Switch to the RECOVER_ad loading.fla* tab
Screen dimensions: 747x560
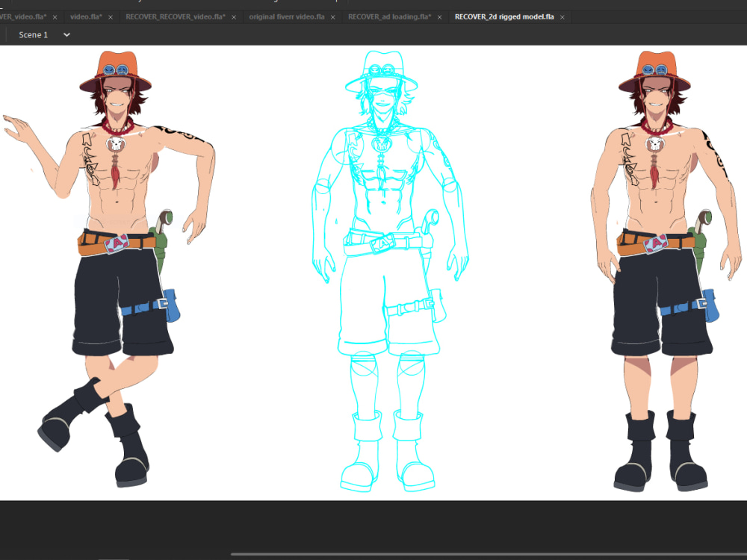391,16
